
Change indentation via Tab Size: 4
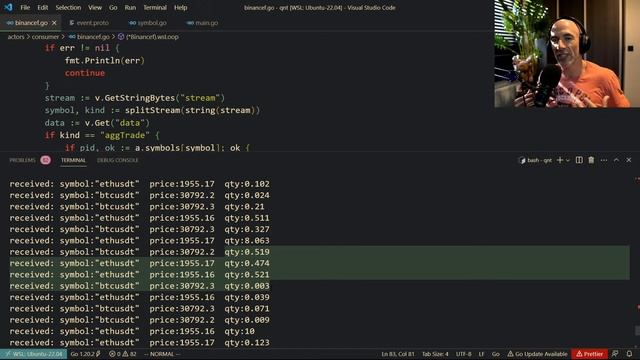coord(435,354)
